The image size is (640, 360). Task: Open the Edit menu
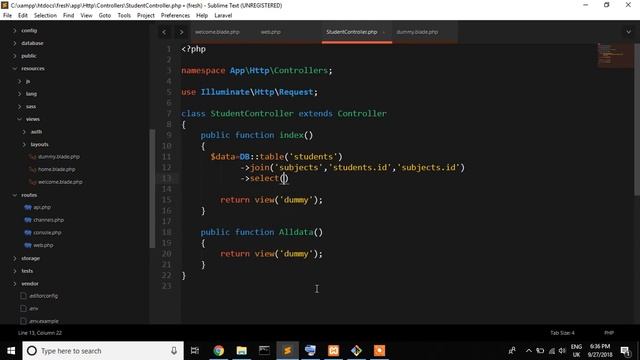coord(23,16)
